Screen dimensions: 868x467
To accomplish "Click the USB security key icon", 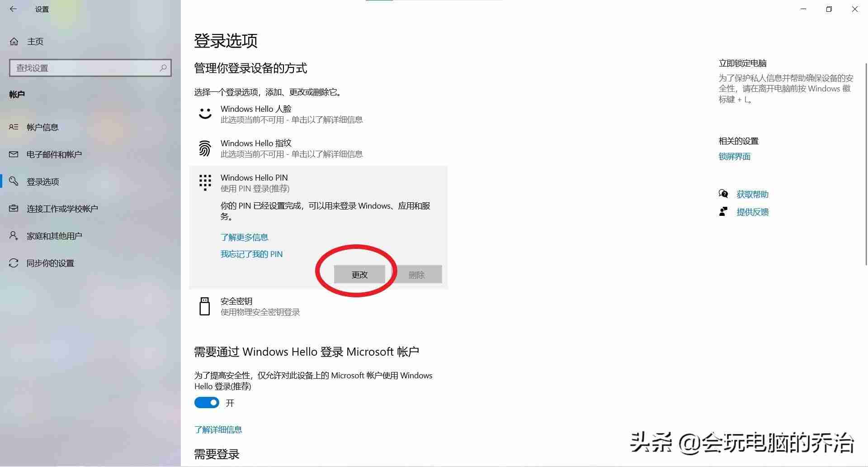I will [205, 306].
